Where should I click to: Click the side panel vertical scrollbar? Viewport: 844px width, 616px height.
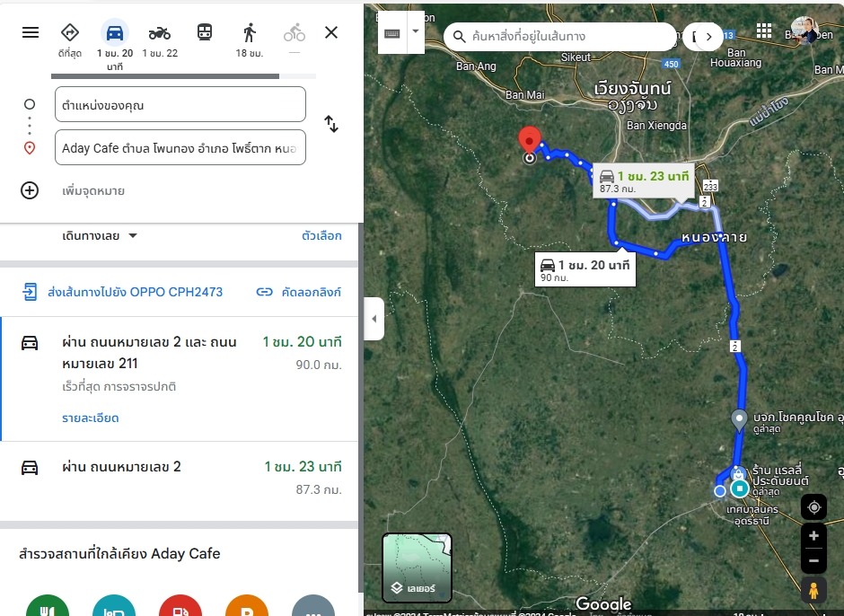point(361,407)
